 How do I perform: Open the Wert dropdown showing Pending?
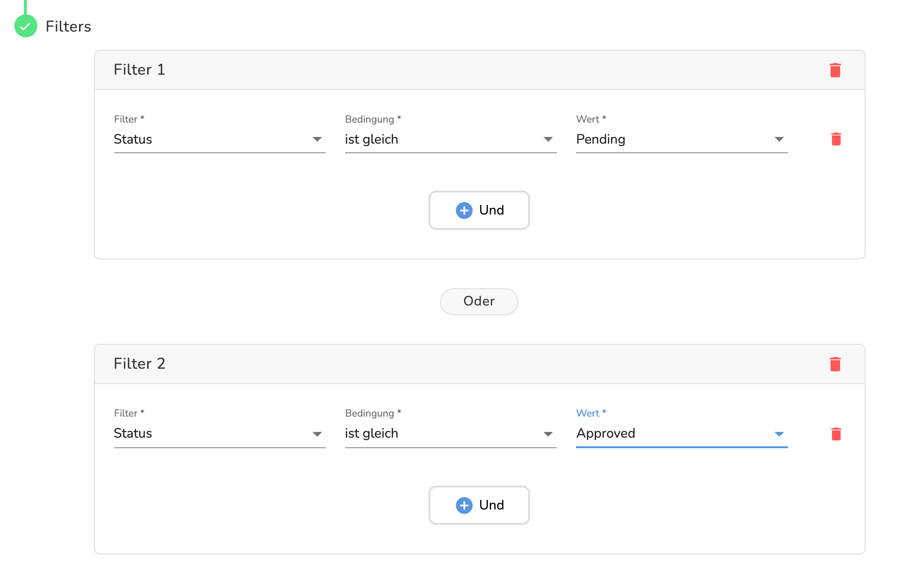coord(681,139)
